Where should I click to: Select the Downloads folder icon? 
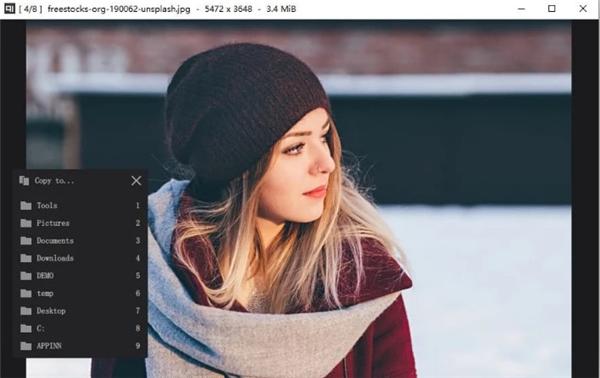pos(26,258)
